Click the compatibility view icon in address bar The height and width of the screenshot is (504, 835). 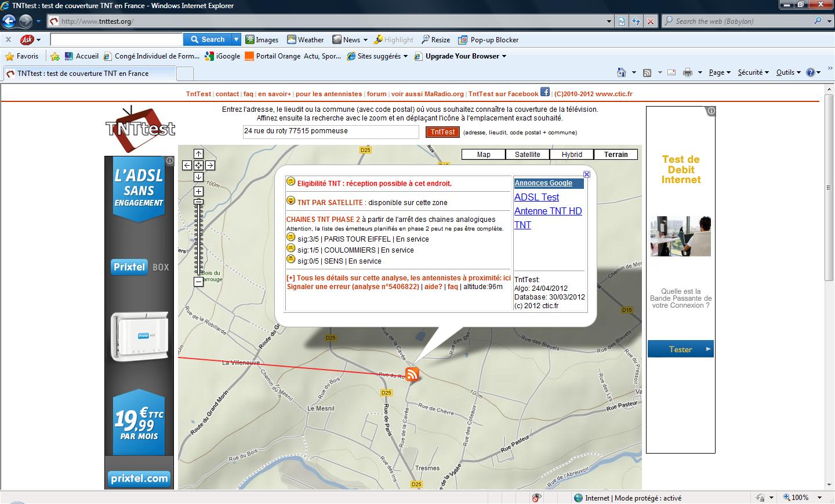coord(622,21)
